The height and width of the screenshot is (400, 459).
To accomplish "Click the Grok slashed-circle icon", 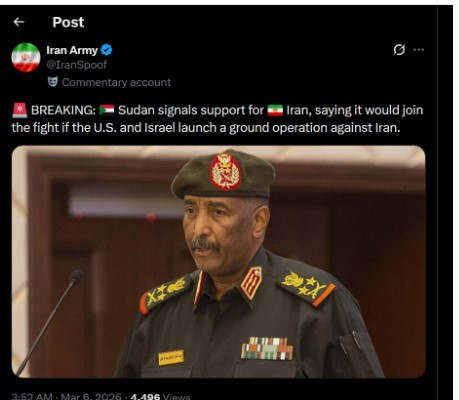I will pyautogui.click(x=399, y=50).
